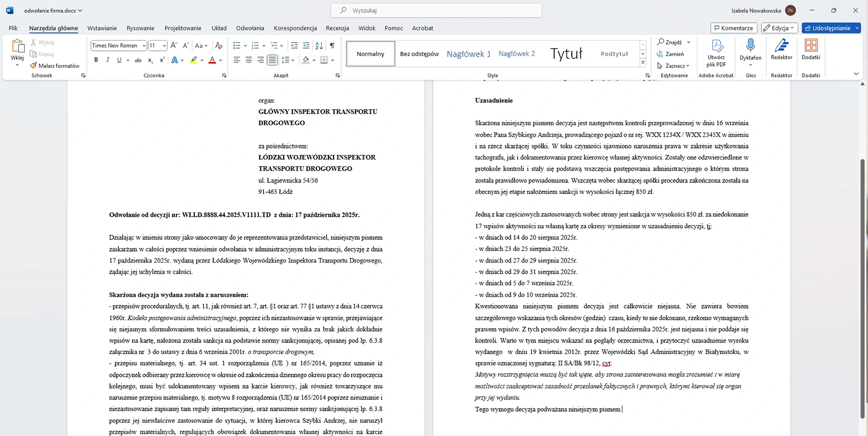Image resolution: width=868 pixels, height=436 pixels.
Task: Click Replace (Zamień)
Action: [x=671, y=54]
